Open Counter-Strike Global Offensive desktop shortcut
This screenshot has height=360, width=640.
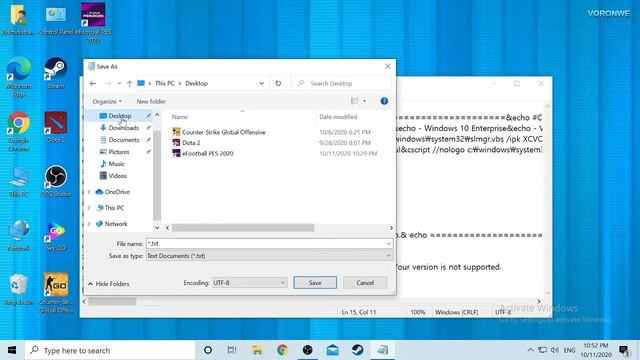(x=56, y=293)
